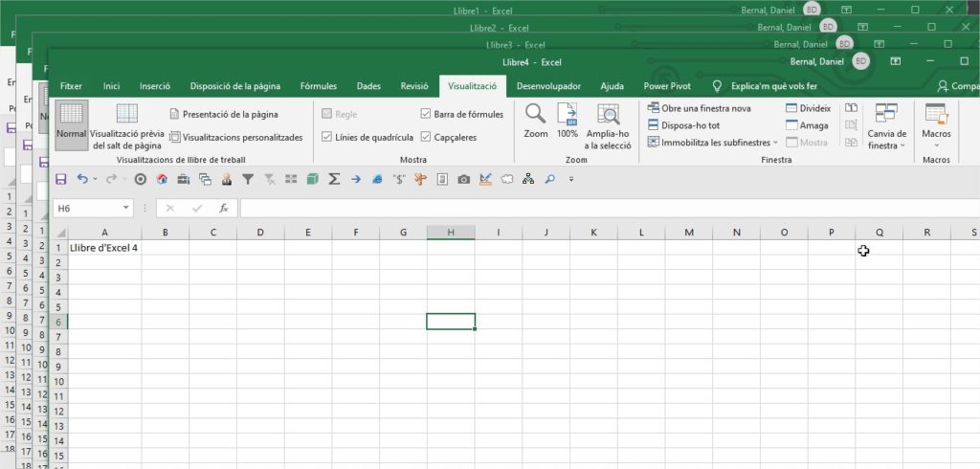Click the insert function fx button

pyautogui.click(x=224, y=209)
